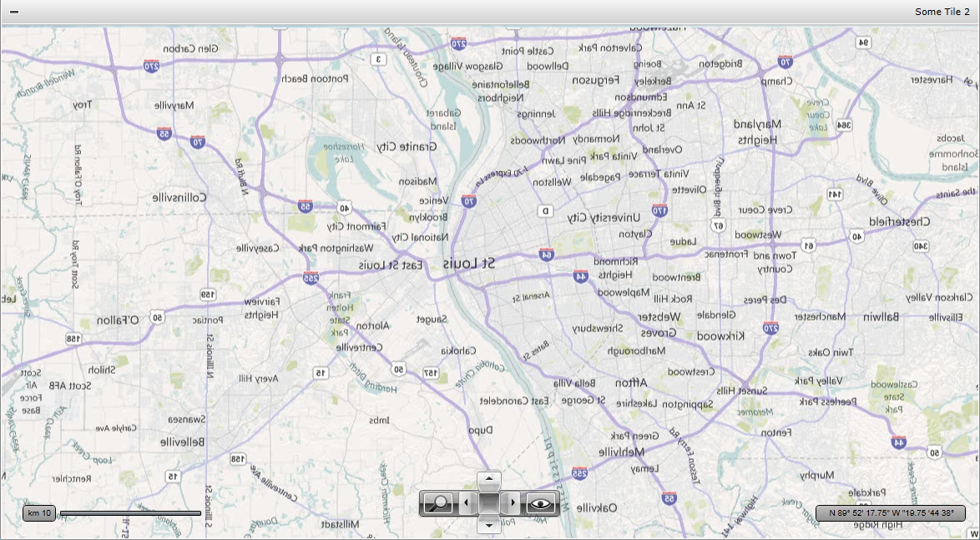
Task: Click the Belleville map label
Action: (x=182, y=442)
